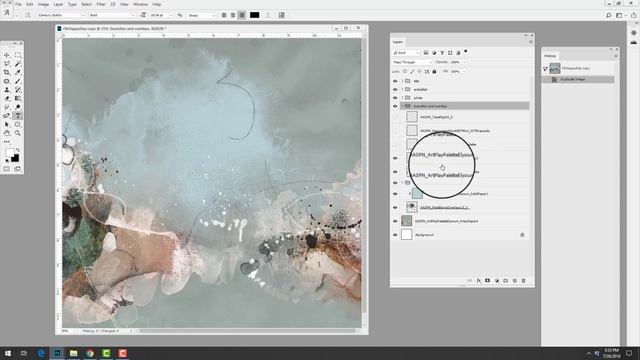640x360 pixels.
Task: Select the History Brush tool
Action: pos(18,90)
